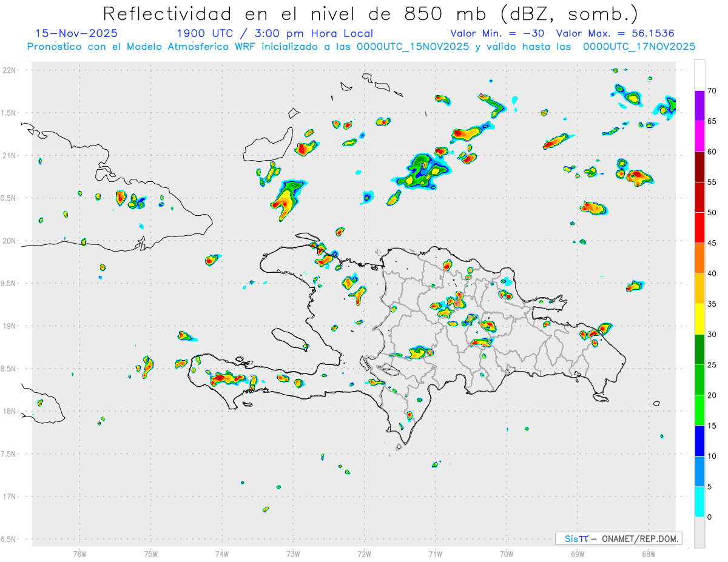The image size is (728, 562).
Task: Pick the orange 40–45 dBZ legend band
Action: [x=699, y=258]
